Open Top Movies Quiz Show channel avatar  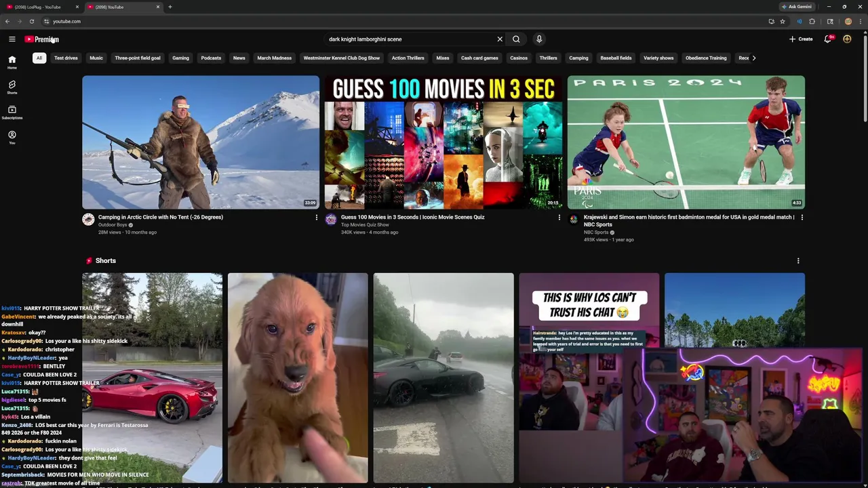coord(331,219)
